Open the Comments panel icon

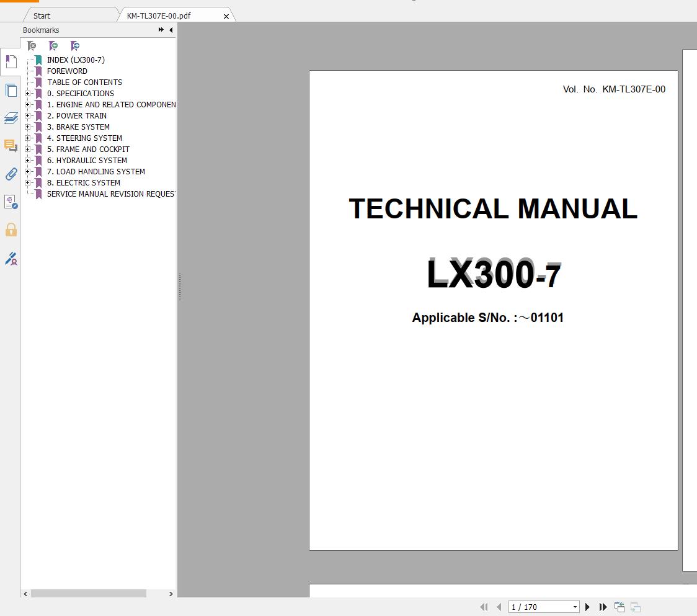[11, 145]
